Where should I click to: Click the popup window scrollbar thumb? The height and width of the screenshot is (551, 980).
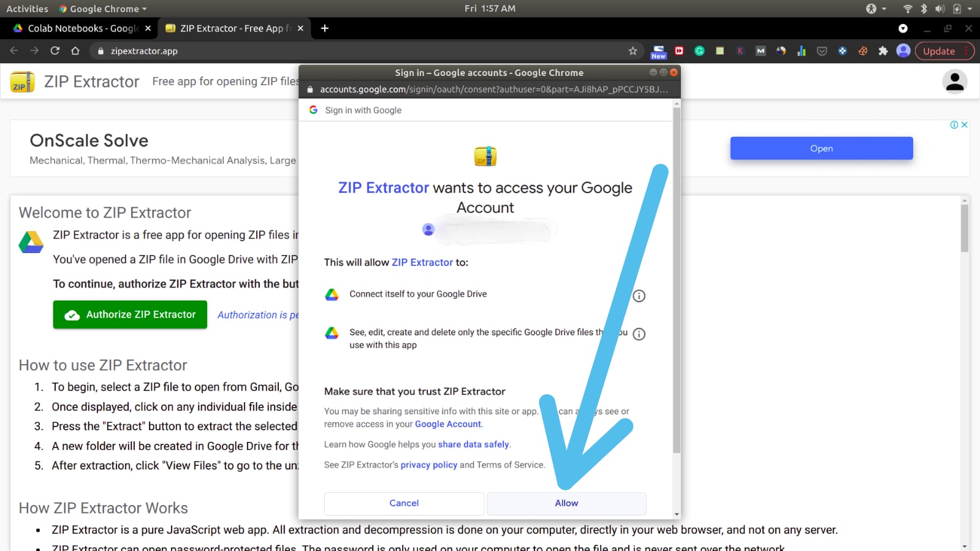tap(677, 281)
